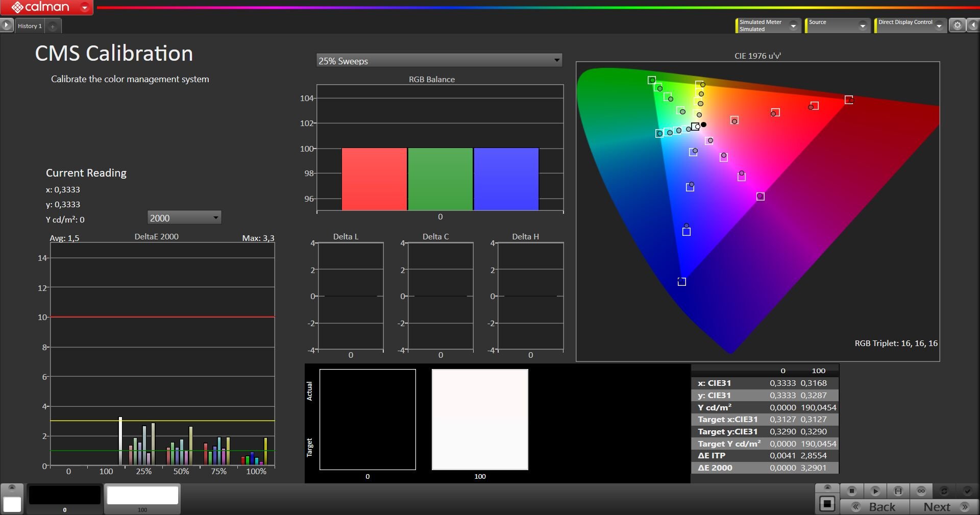Click the Back button

tap(875, 507)
